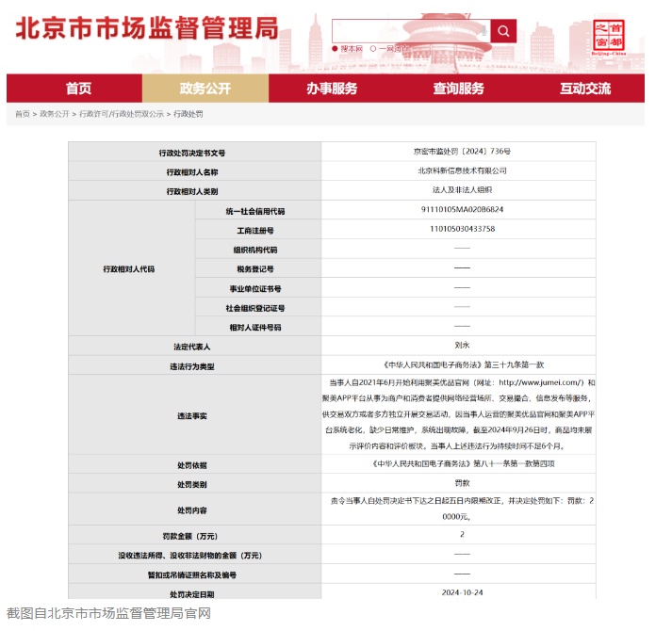
Task: Click the decision date 2024-10-24
Action: [462, 592]
